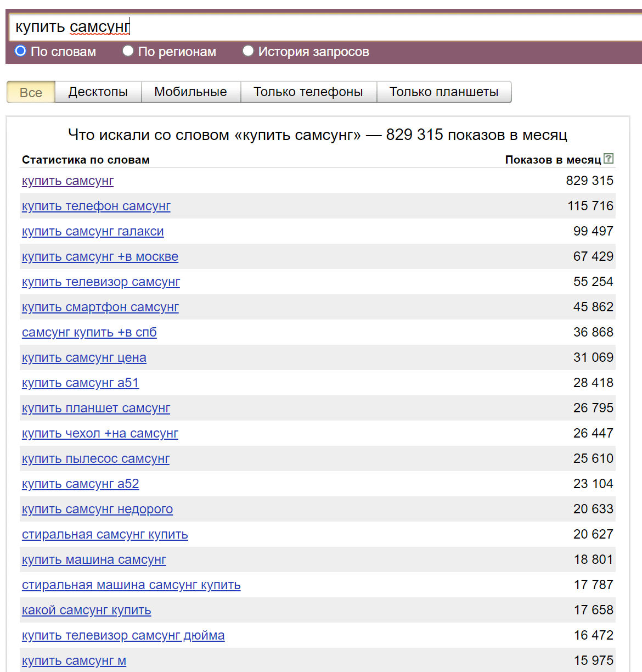The height and width of the screenshot is (672, 642).
Task: Click the 25 610 impressions value
Action: click(x=593, y=458)
